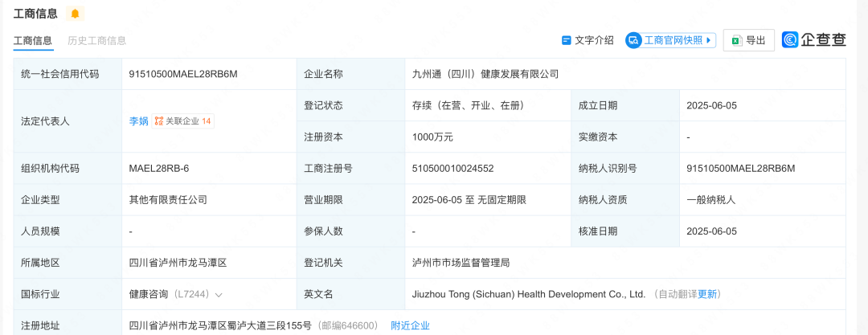Open legal representative 李娟 link
The image size is (868, 335).
coord(138,121)
